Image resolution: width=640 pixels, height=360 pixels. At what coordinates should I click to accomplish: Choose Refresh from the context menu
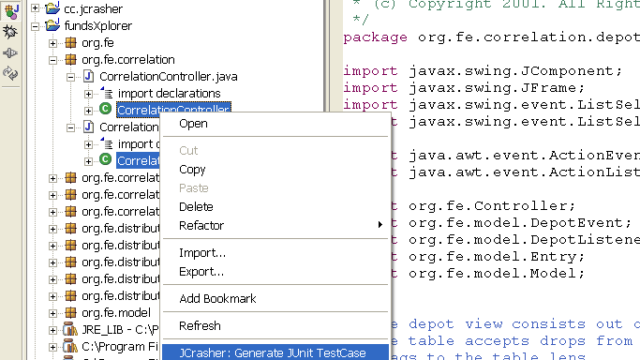tap(275, 326)
